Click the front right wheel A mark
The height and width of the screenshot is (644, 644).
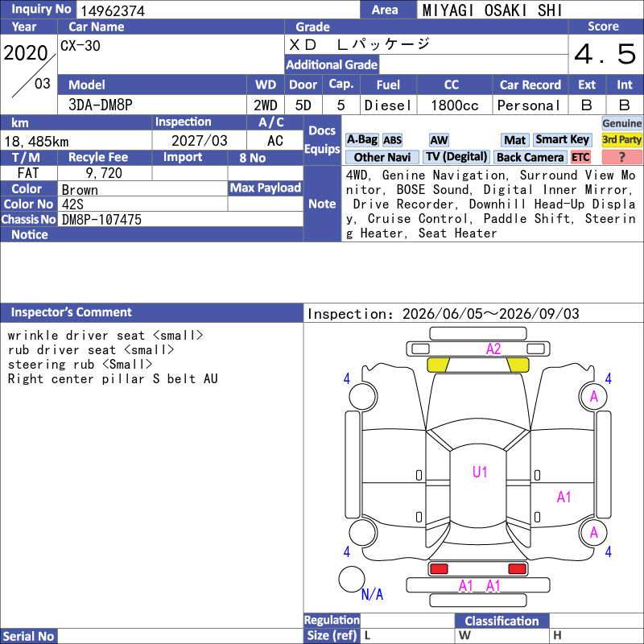click(x=593, y=396)
